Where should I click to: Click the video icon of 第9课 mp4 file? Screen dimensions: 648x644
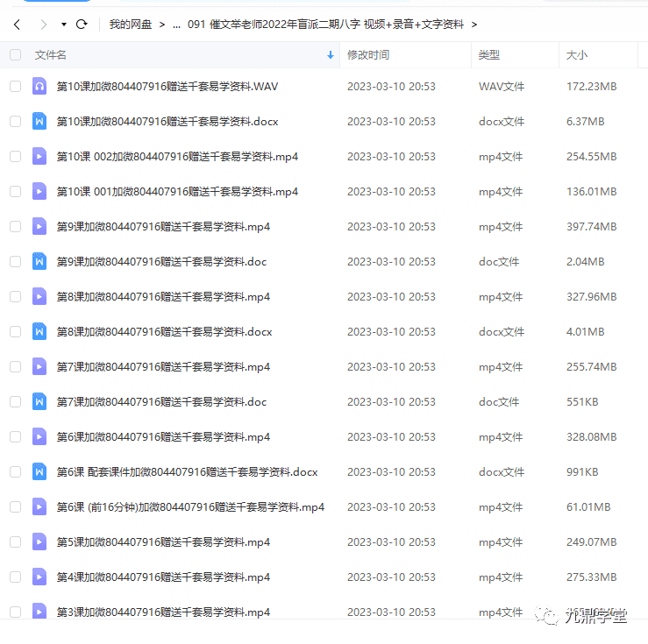[x=39, y=227]
